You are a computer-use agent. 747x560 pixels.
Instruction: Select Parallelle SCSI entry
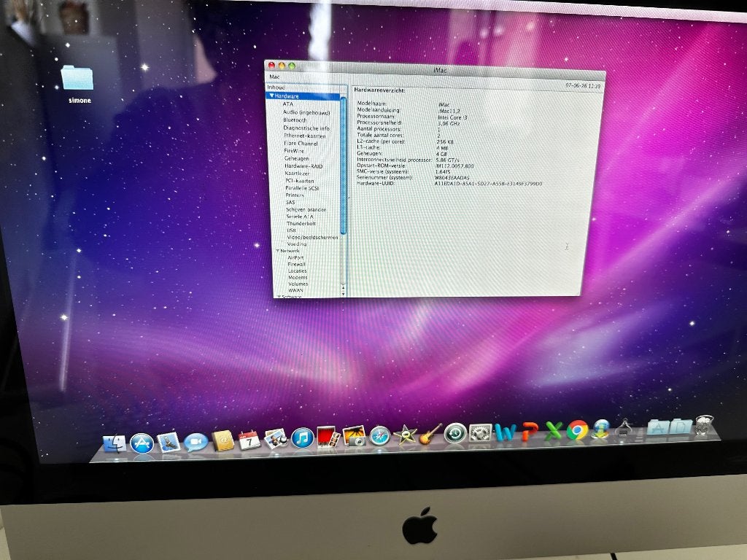coord(302,188)
